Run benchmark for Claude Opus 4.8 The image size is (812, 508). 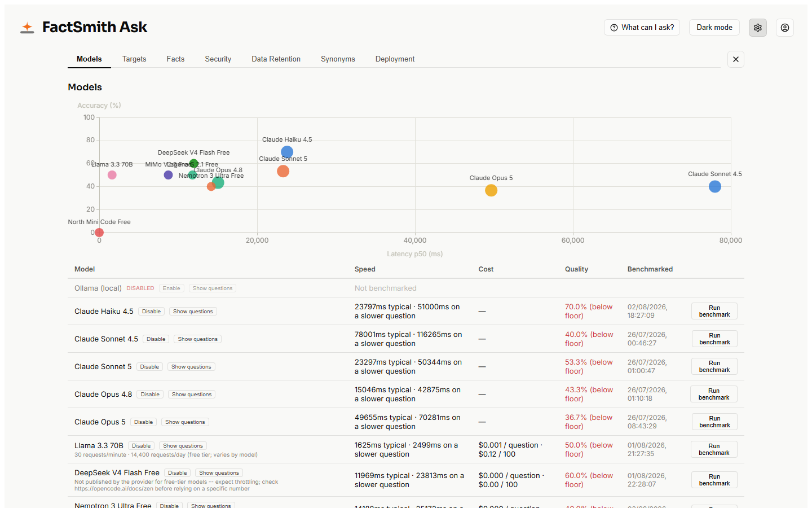(714, 395)
